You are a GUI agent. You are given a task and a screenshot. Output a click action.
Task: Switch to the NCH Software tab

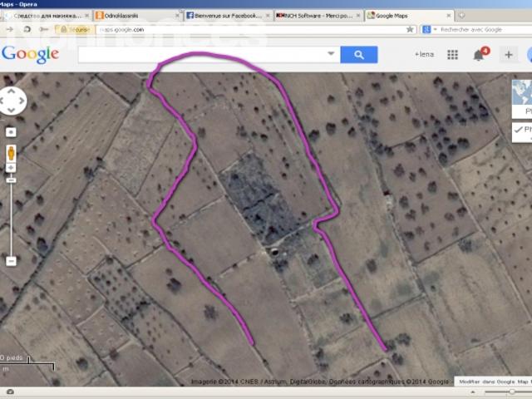[x=318, y=16]
